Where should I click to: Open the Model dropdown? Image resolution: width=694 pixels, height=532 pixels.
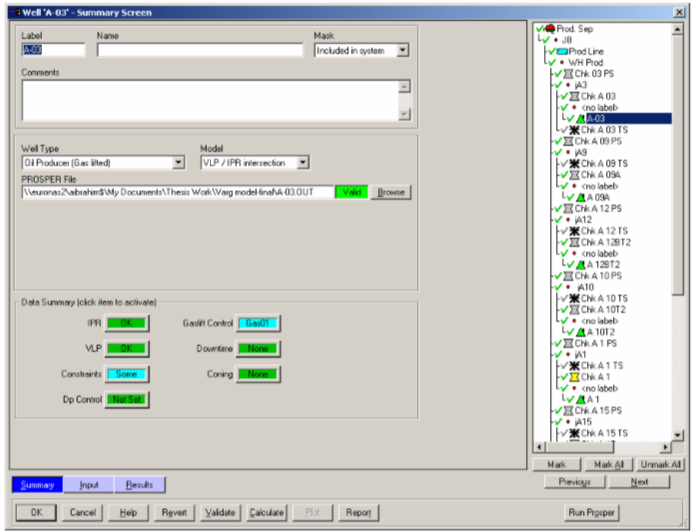(x=303, y=163)
